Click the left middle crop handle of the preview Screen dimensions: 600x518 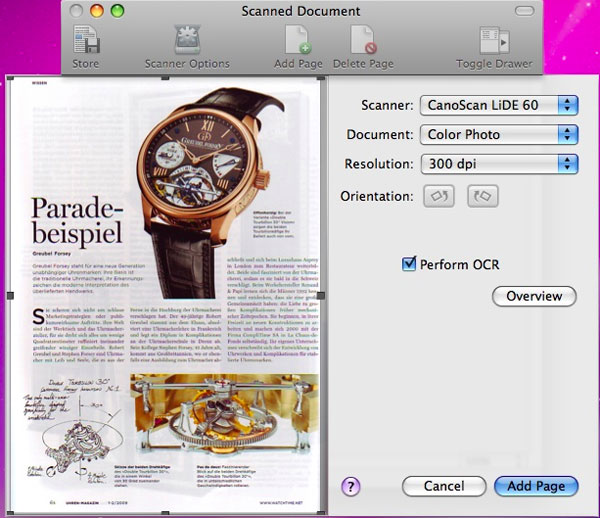10,295
